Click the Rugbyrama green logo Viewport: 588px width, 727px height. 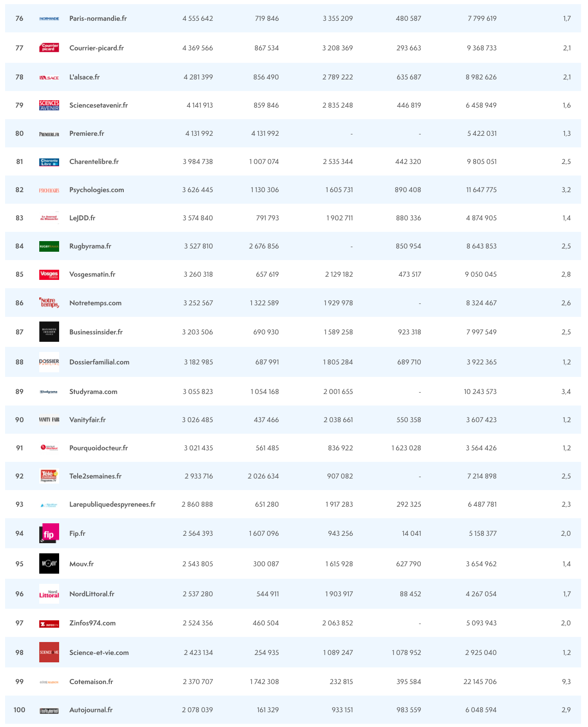pyautogui.click(x=49, y=247)
